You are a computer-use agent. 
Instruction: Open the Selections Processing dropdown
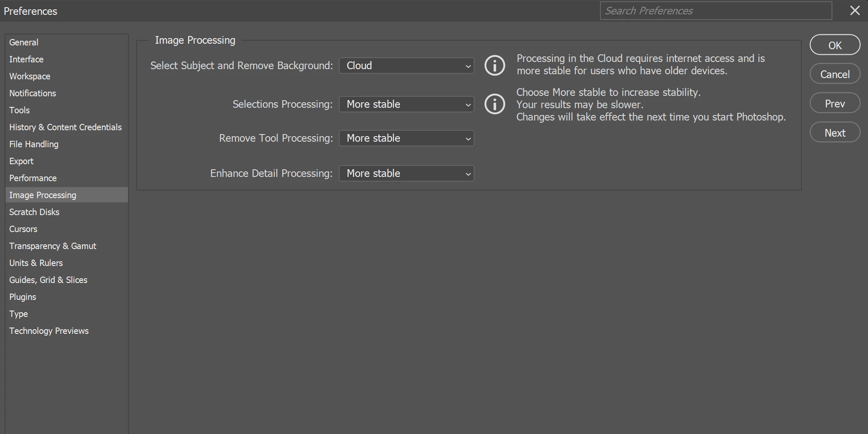point(406,104)
